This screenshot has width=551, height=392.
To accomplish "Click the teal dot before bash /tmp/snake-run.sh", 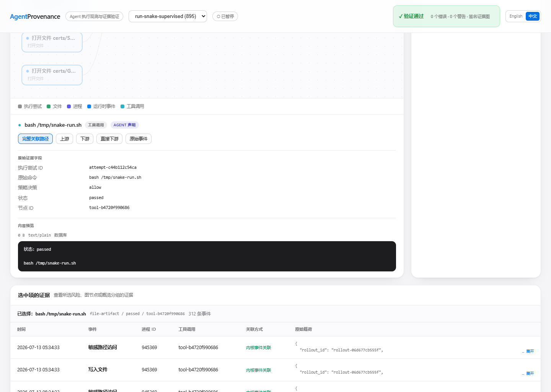I will pyautogui.click(x=20, y=125).
